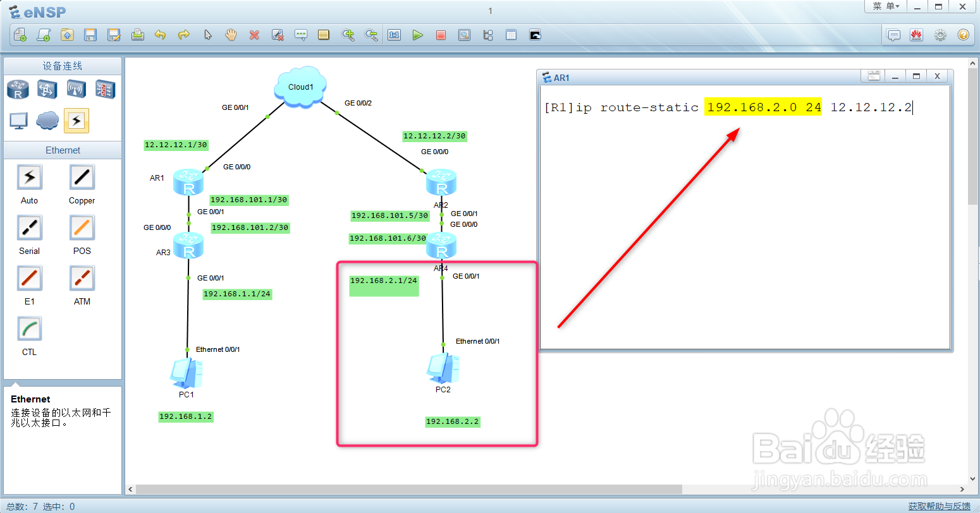Select the Cloud device category
This screenshot has height=513, width=980.
(x=47, y=120)
